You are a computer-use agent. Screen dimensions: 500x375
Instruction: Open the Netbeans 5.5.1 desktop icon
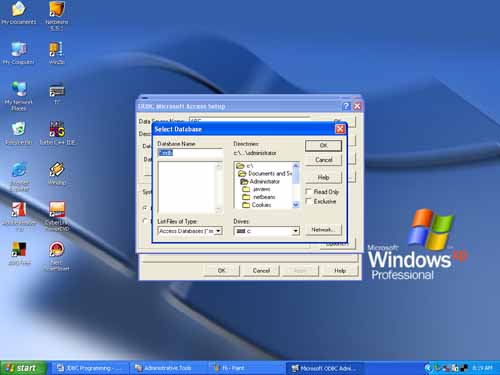(56, 16)
